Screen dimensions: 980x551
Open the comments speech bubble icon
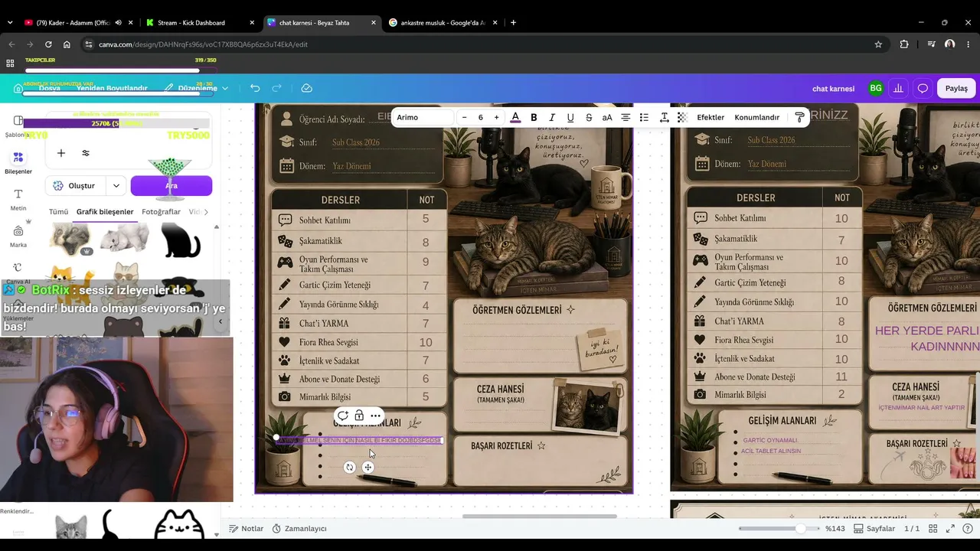click(923, 88)
